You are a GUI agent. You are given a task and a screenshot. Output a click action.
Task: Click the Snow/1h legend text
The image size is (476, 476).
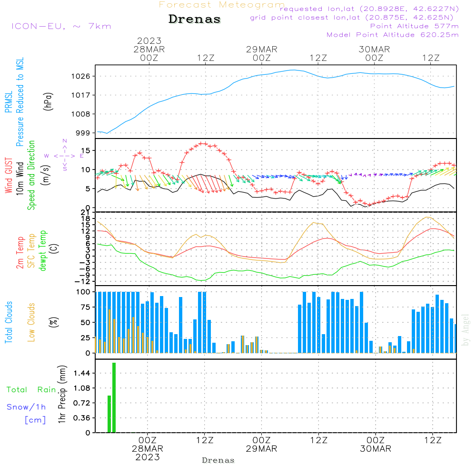(x=26, y=407)
